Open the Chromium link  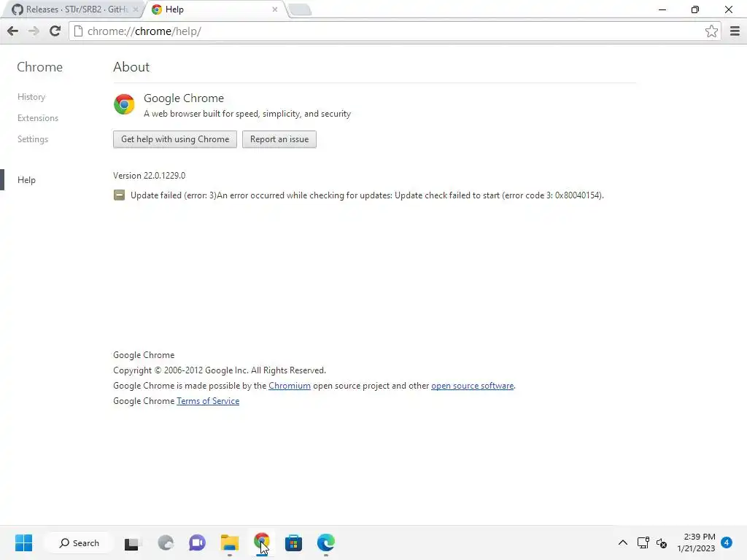pos(290,386)
